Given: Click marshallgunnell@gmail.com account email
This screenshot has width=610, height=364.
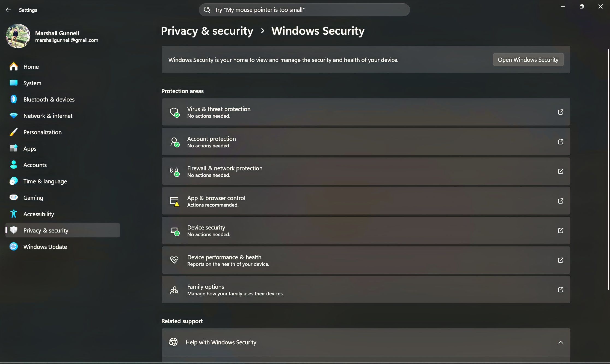Looking at the screenshot, I should click(x=67, y=40).
